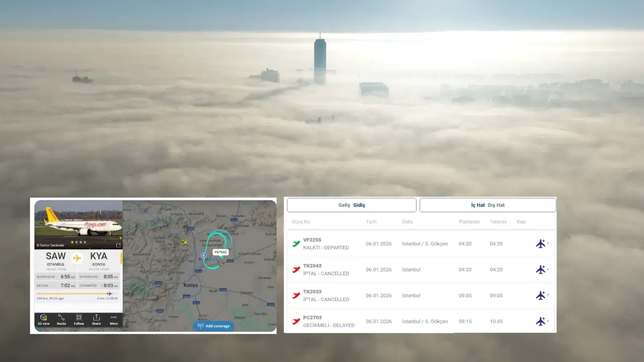Select the red PGT54Q aircraft on map
The image size is (644, 362).
[220, 261]
